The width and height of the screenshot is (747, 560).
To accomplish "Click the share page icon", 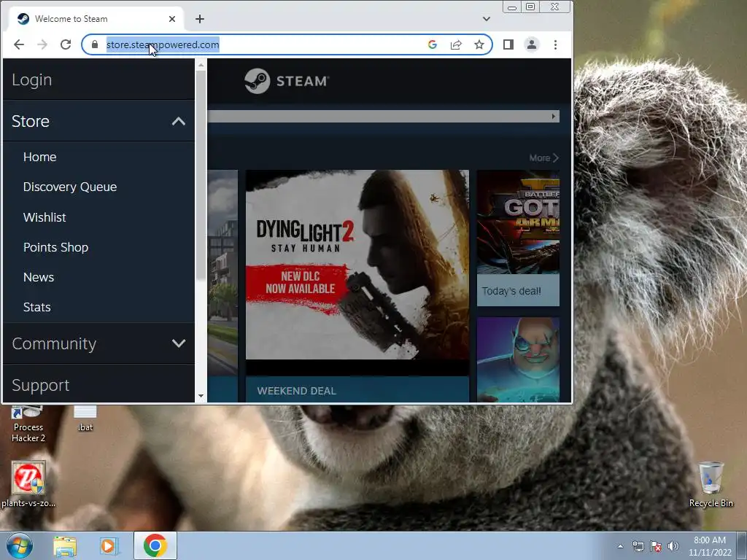I will (456, 44).
